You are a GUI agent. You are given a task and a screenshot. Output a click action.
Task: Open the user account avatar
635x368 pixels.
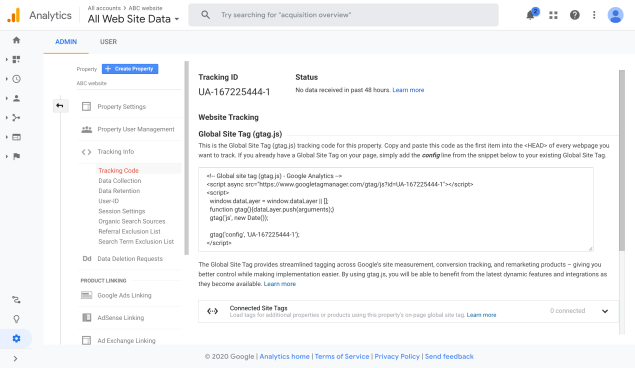pos(615,15)
